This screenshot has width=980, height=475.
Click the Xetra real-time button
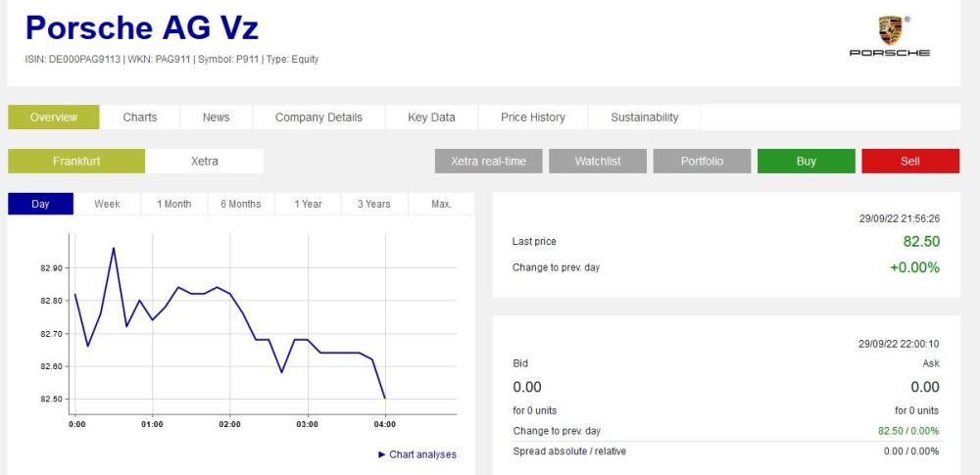[x=488, y=161]
